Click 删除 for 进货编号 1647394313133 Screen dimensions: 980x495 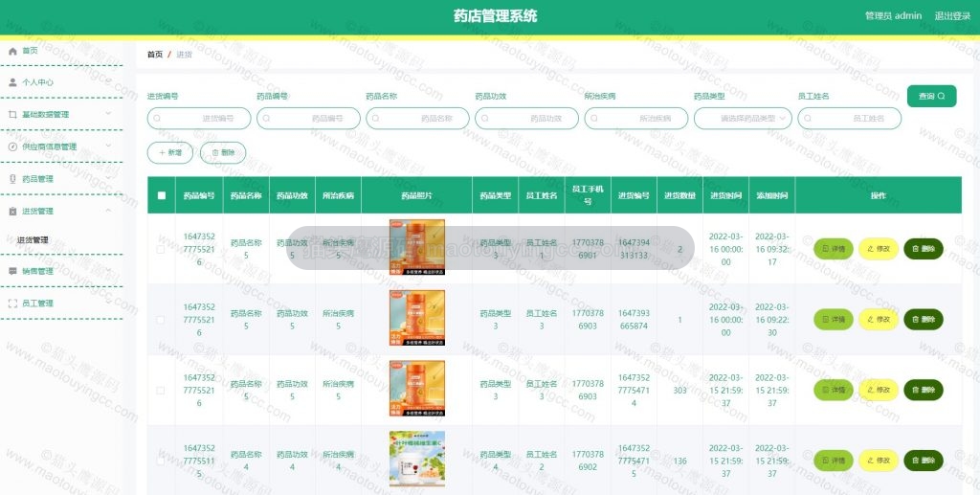pos(924,249)
